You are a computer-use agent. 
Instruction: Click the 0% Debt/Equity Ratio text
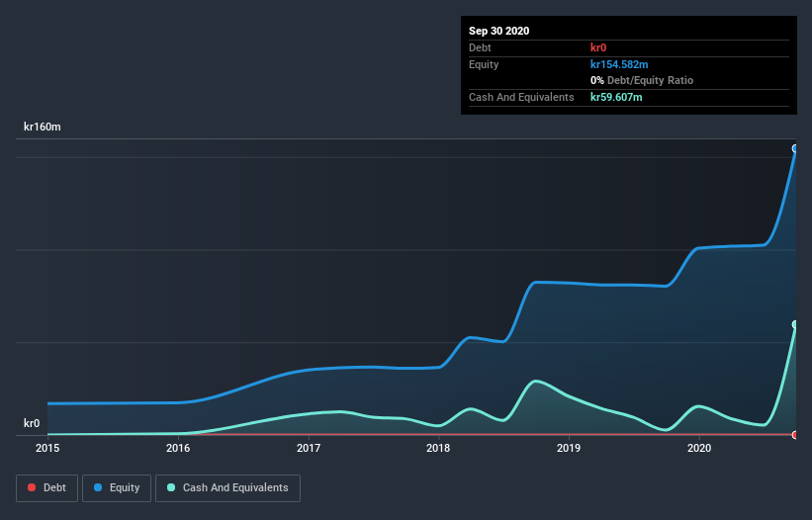coord(642,80)
